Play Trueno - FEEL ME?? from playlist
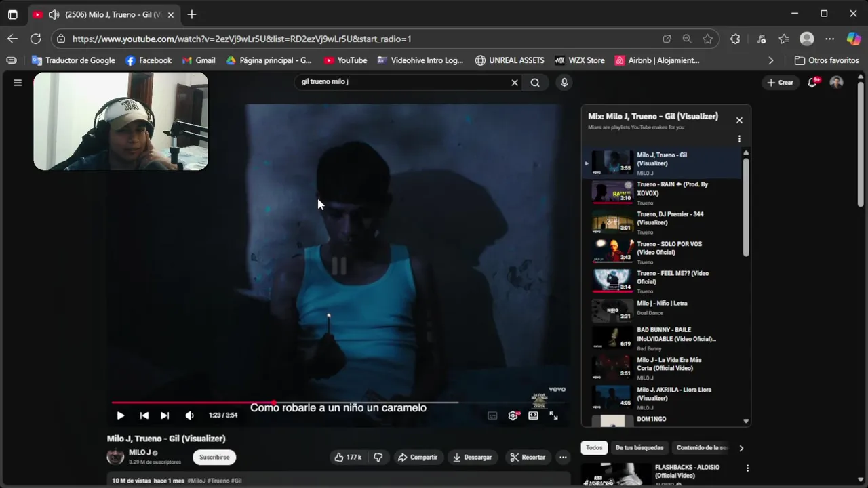This screenshot has height=488, width=868. (x=661, y=282)
